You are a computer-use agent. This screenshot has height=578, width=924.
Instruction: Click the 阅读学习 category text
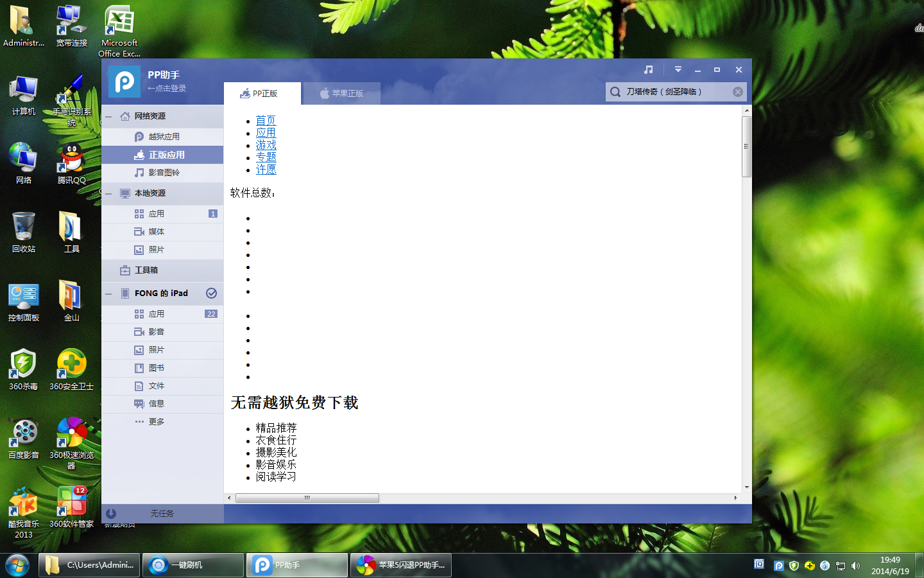tap(276, 477)
